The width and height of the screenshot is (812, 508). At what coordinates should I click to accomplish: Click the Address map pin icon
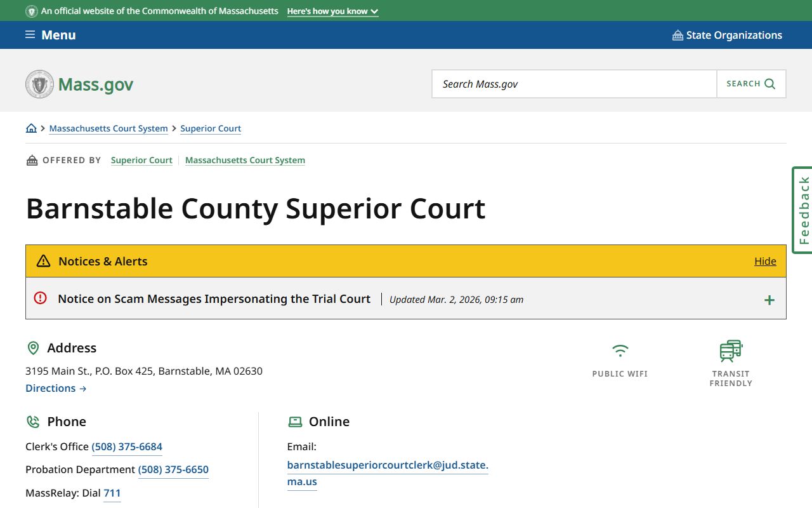coord(33,348)
